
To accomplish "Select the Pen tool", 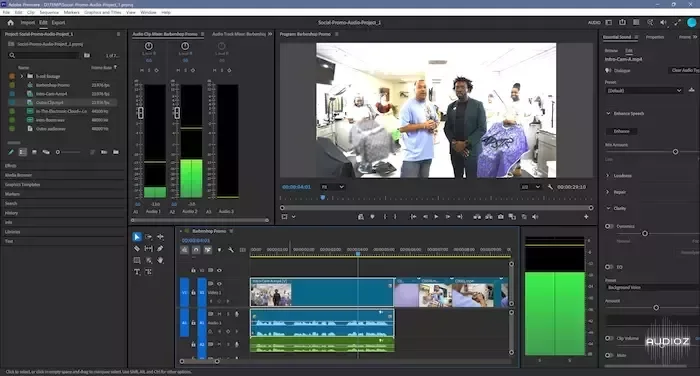I will [160, 249].
